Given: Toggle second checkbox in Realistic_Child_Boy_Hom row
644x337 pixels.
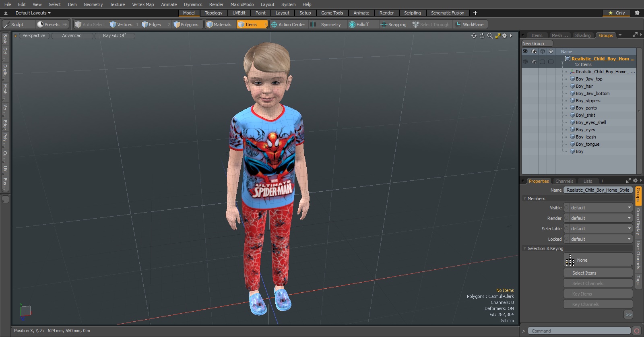Looking at the screenshot, I should pos(551,62).
